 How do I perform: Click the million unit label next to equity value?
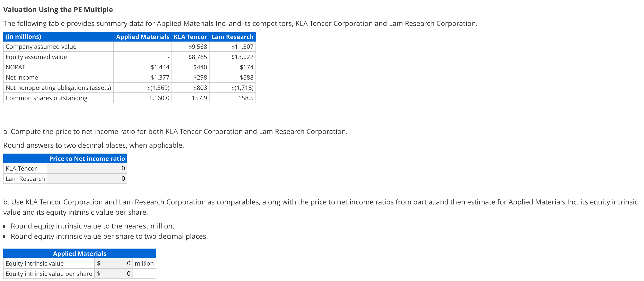[144, 263]
